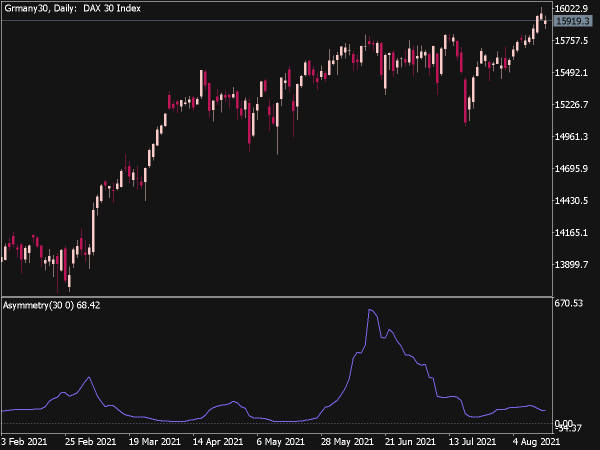Click the 15757.5 price axis label

[571, 41]
